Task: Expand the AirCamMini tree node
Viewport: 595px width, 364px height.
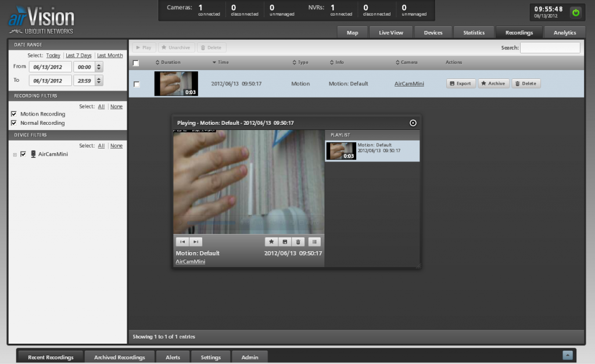Action: point(15,154)
